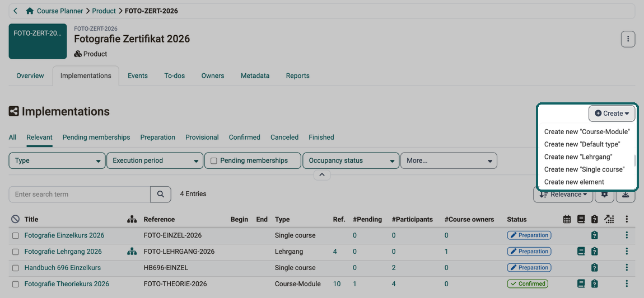Screen dimensions: 644x298
Task: Switch to the To-dos tab
Action: 175,76
